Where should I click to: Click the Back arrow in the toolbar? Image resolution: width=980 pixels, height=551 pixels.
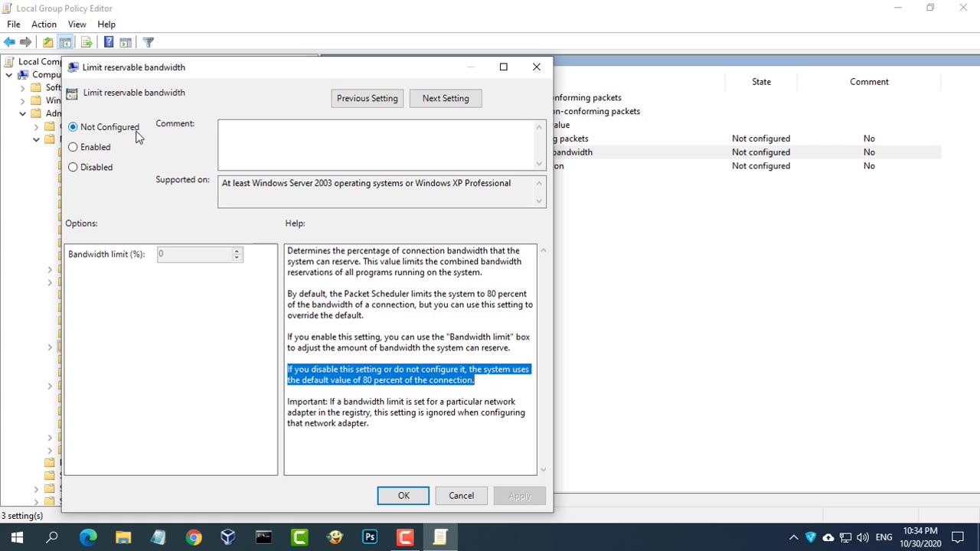tap(9, 42)
